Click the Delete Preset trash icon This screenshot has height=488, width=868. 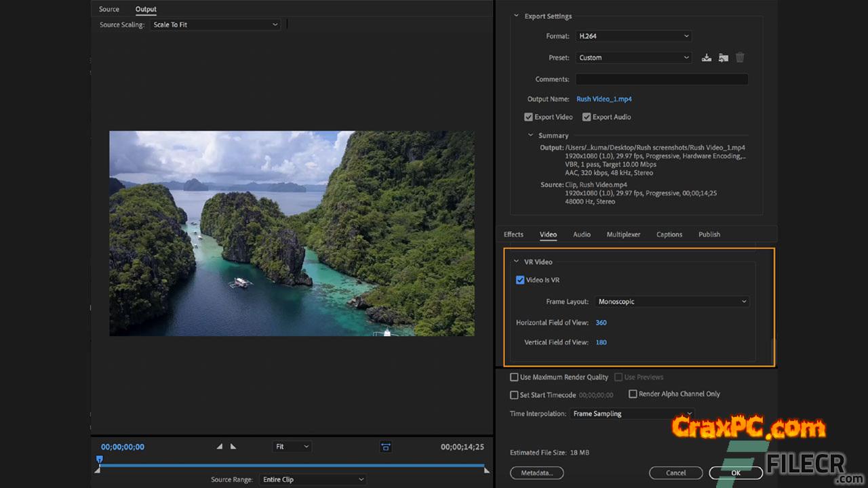(740, 58)
